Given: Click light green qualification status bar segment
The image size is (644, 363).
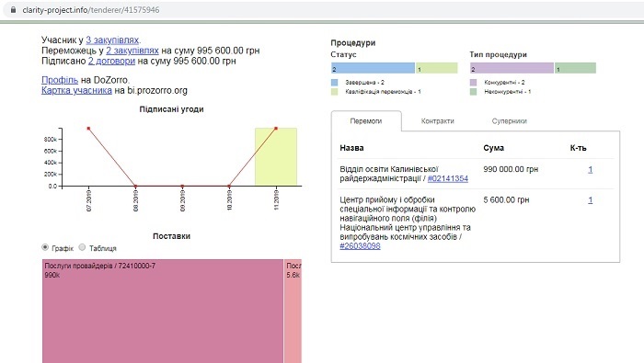Looking at the screenshot, I should (437, 68).
